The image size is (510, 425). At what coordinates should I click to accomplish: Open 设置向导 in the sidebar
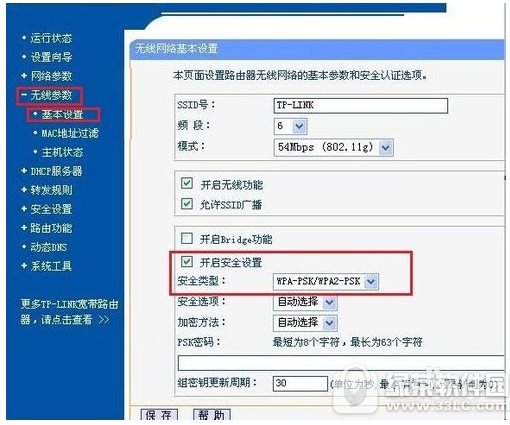tap(51, 57)
